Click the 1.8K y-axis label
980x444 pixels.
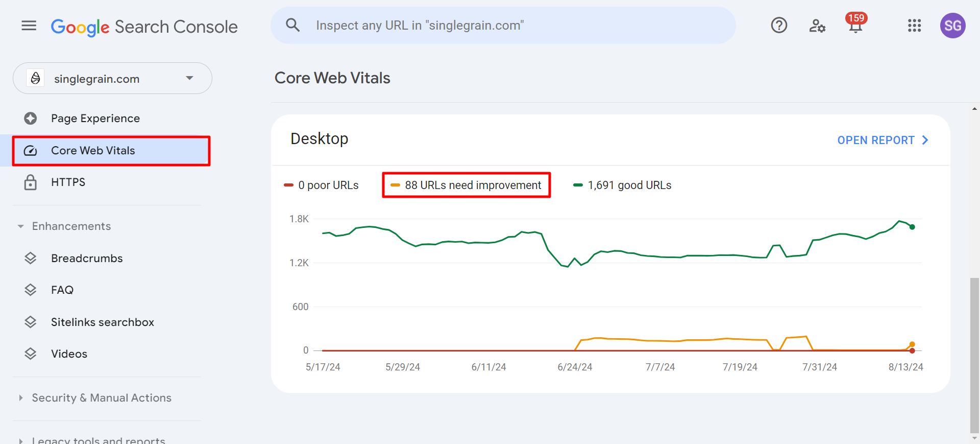[299, 219]
